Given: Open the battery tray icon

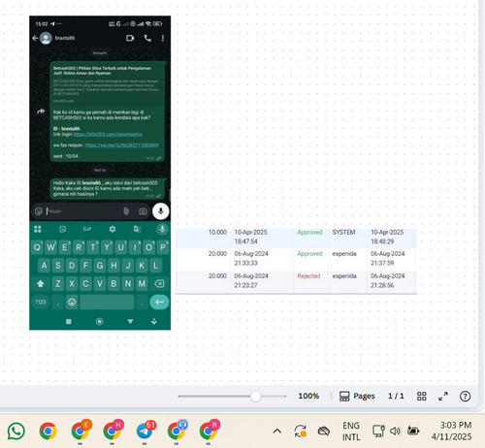Looking at the screenshot, I should click(x=413, y=431).
